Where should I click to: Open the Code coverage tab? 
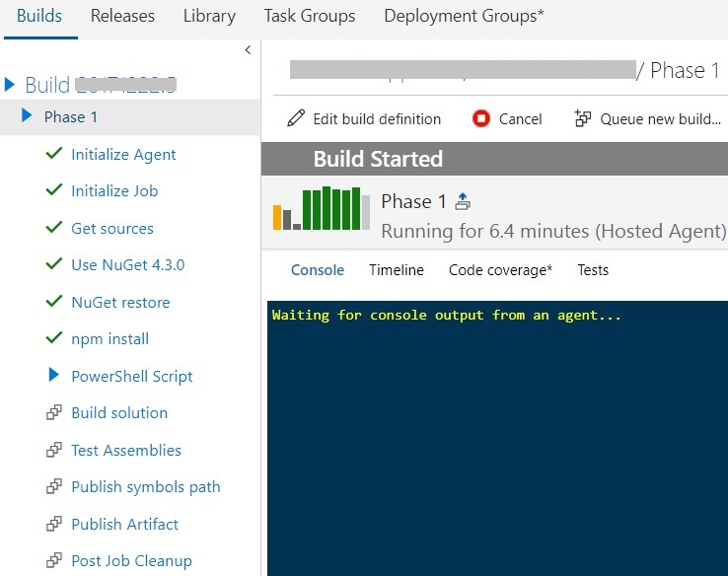coord(500,269)
